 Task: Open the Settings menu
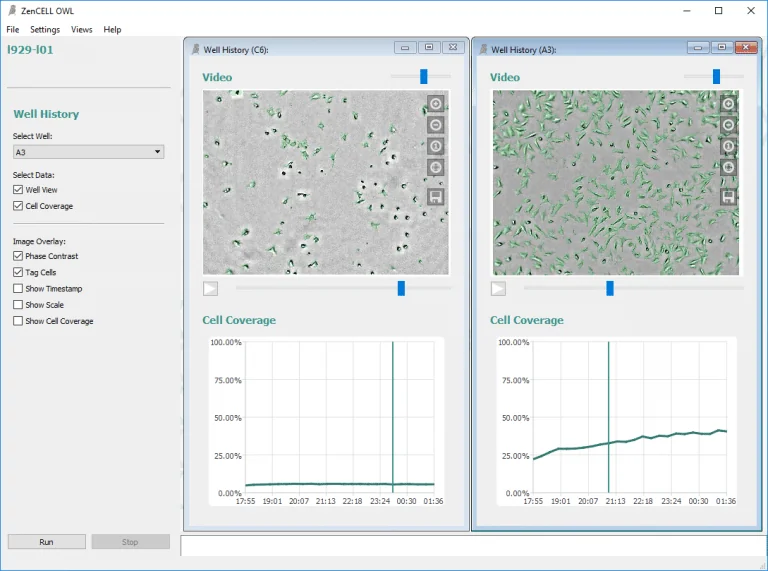[45, 29]
